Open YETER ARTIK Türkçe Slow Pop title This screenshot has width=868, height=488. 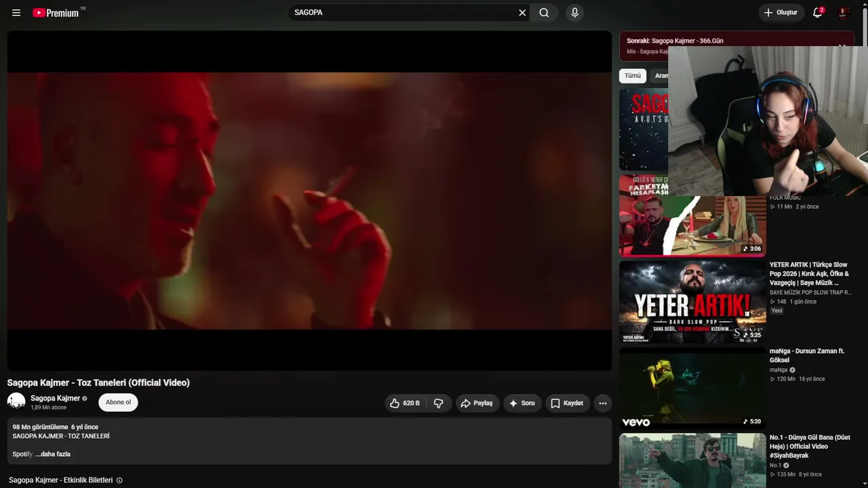(809, 274)
